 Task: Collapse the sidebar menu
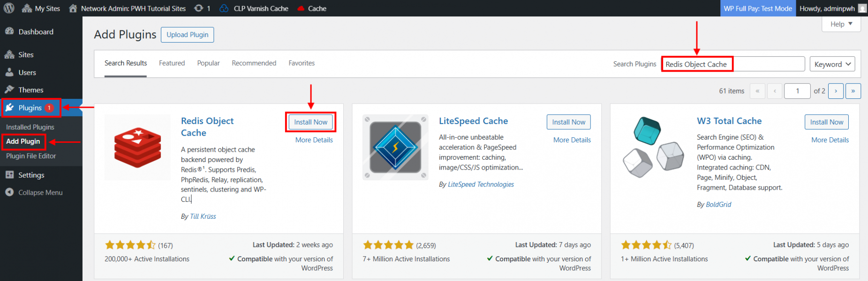(40, 192)
